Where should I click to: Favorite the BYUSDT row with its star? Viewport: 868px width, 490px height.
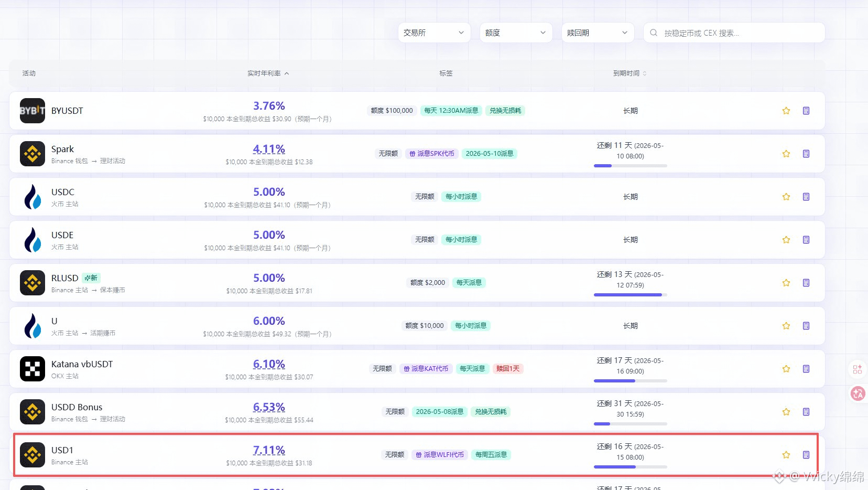[786, 111]
